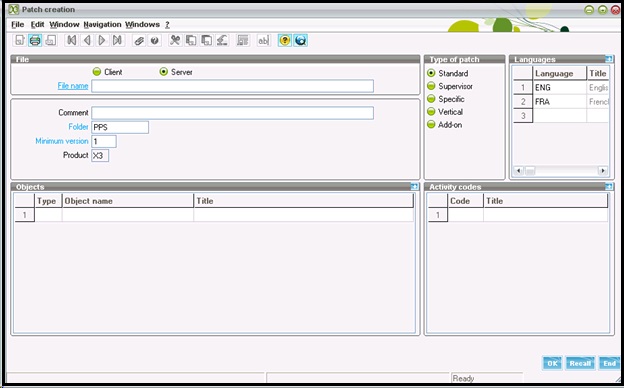Select row header 2 in Languages grid
This screenshot has width=625, height=388.
(523, 102)
